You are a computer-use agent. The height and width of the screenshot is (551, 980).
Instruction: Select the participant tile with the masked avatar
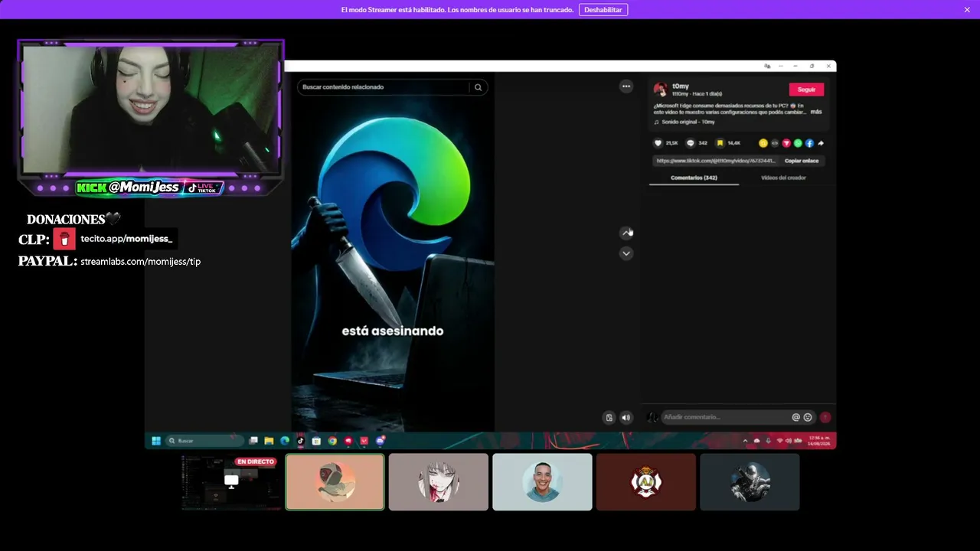(335, 482)
